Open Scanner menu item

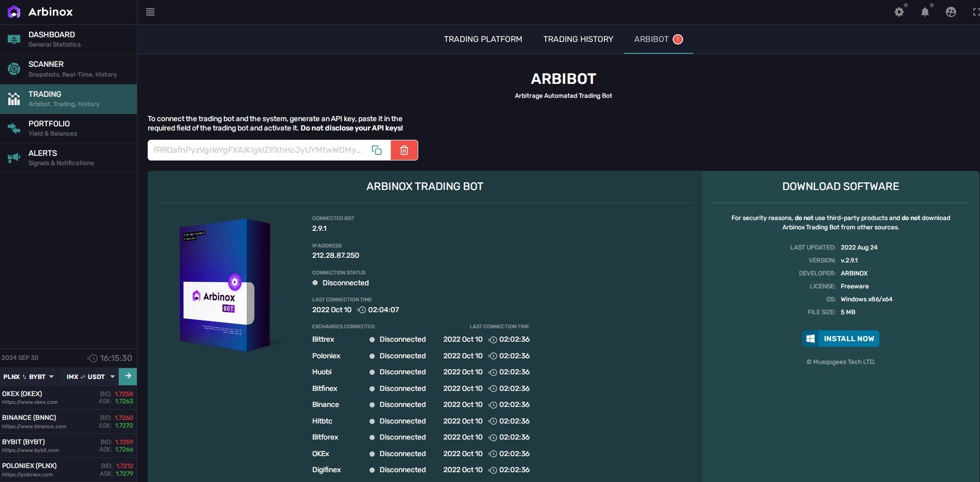coord(68,69)
